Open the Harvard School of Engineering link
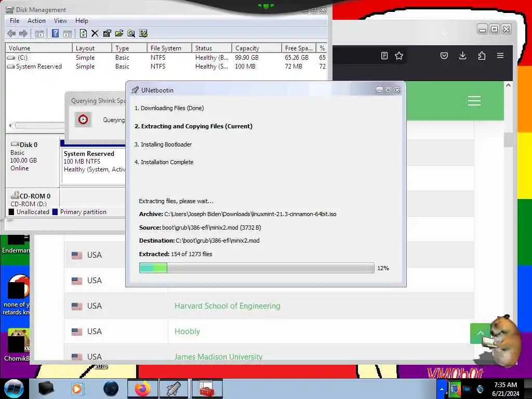The image size is (532, 399). pyautogui.click(x=228, y=306)
